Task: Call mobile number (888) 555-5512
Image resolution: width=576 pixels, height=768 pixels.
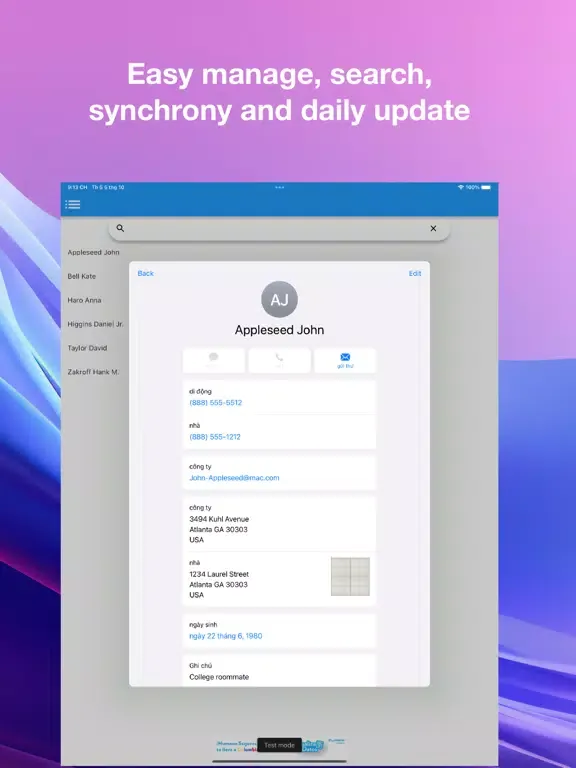Action: 216,403
